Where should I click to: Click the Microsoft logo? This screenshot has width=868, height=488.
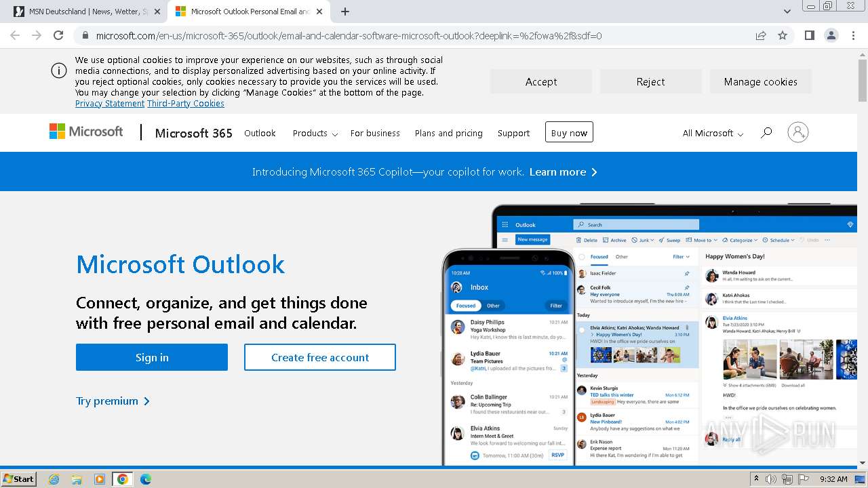[x=86, y=131]
